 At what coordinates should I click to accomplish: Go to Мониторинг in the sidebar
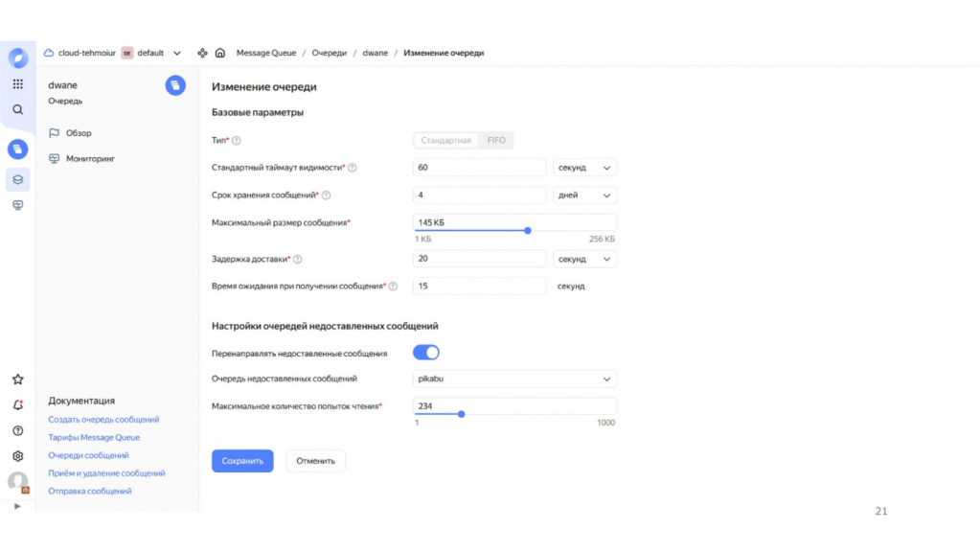(x=90, y=158)
